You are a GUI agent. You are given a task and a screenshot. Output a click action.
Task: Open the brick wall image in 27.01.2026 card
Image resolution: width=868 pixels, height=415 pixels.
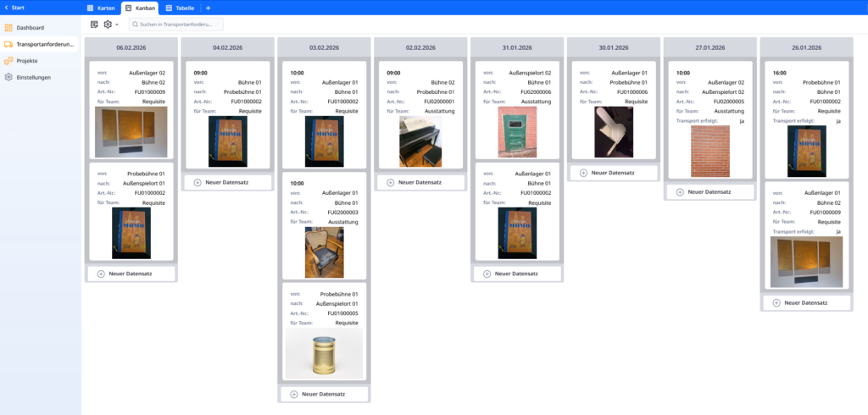(x=710, y=151)
